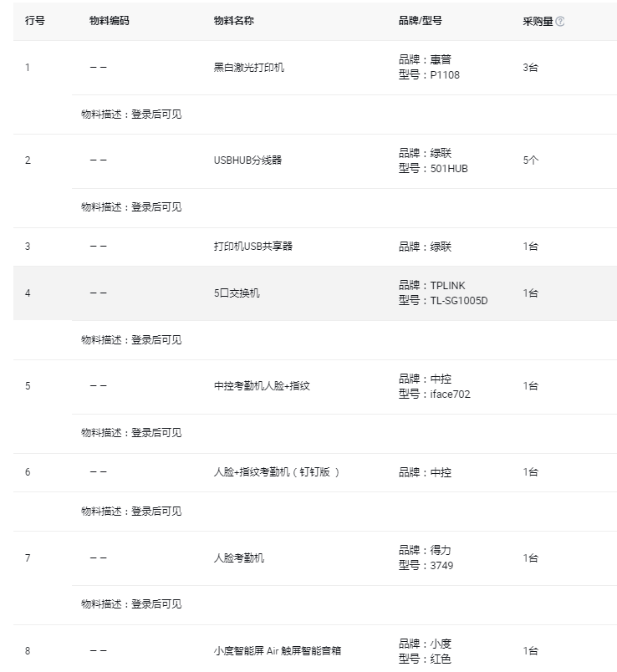Select the 人脸+指纹考勤机（钉钉版）item

277,472
